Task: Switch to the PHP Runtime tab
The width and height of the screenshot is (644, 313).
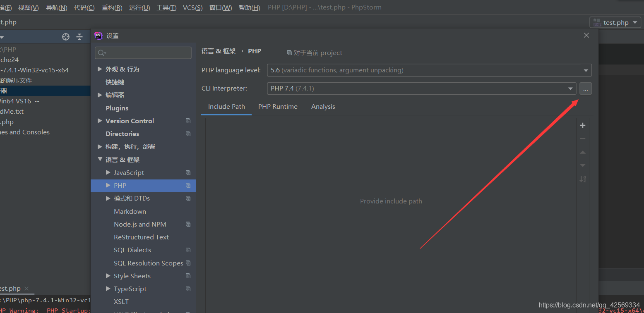Action: coord(278,107)
